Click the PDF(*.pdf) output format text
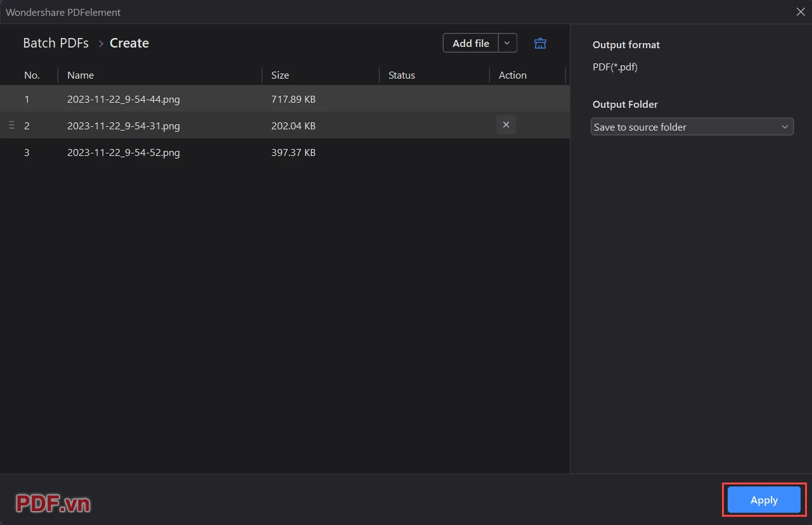Screen dimensions: 812x525 (615, 67)
